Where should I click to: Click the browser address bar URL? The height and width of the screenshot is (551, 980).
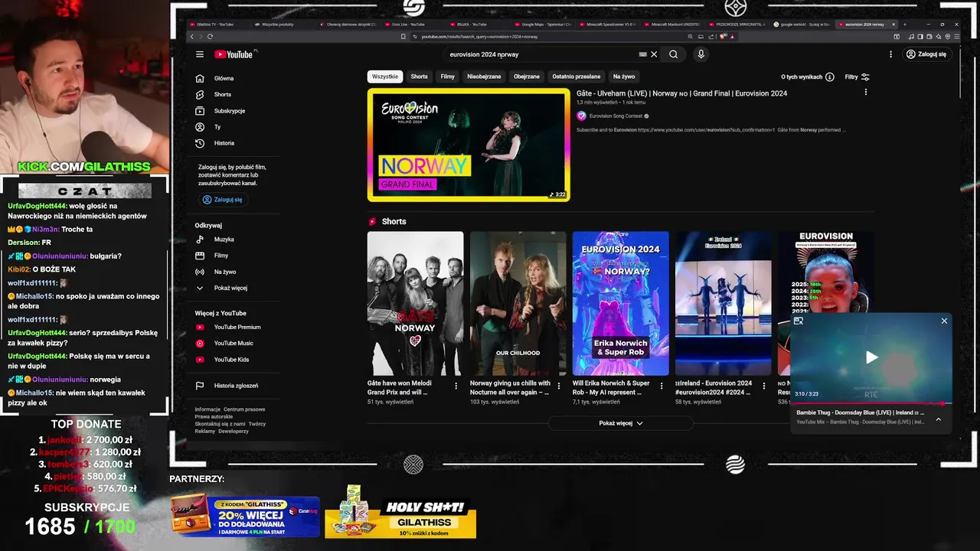[479, 37]
